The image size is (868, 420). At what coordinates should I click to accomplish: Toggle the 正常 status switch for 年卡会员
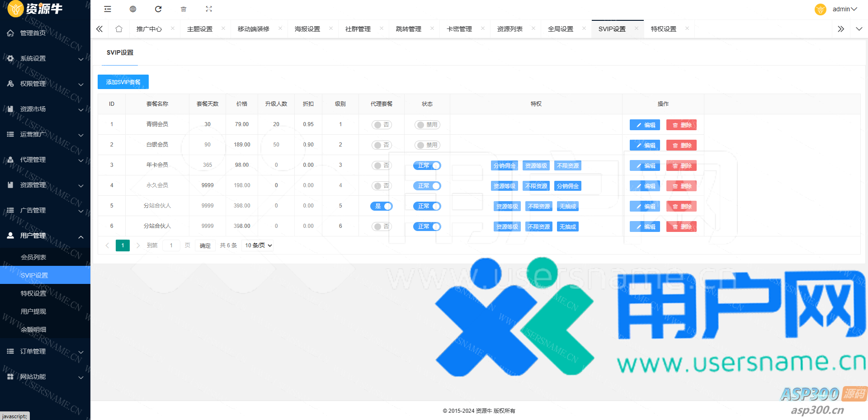pyautogui.click(x=427, y=165)
